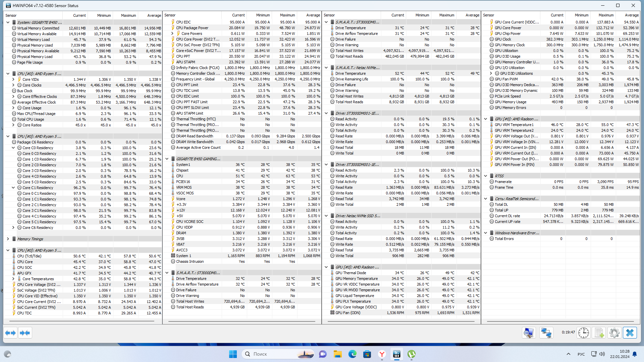This screenshot has width=644, height=362.
Task: Expand the Memory Timings group
Action: coord(8,239)
